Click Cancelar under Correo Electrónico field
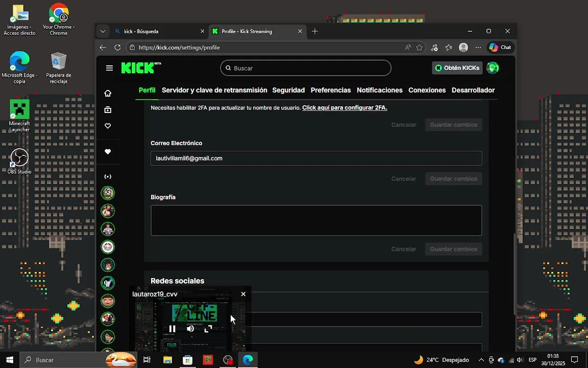Screen dimensions: 588x368 click(404, 179)
